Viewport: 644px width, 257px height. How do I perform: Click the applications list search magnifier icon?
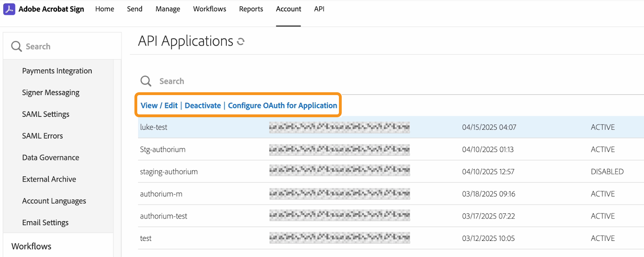coord(146,81)
